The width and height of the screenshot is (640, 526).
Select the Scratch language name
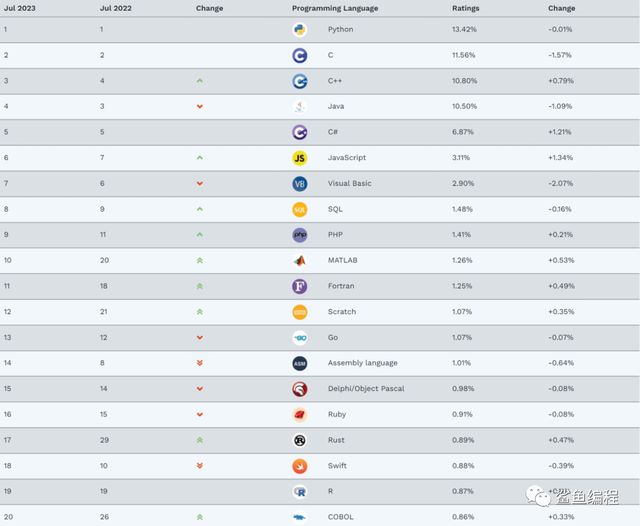[342, 312]
